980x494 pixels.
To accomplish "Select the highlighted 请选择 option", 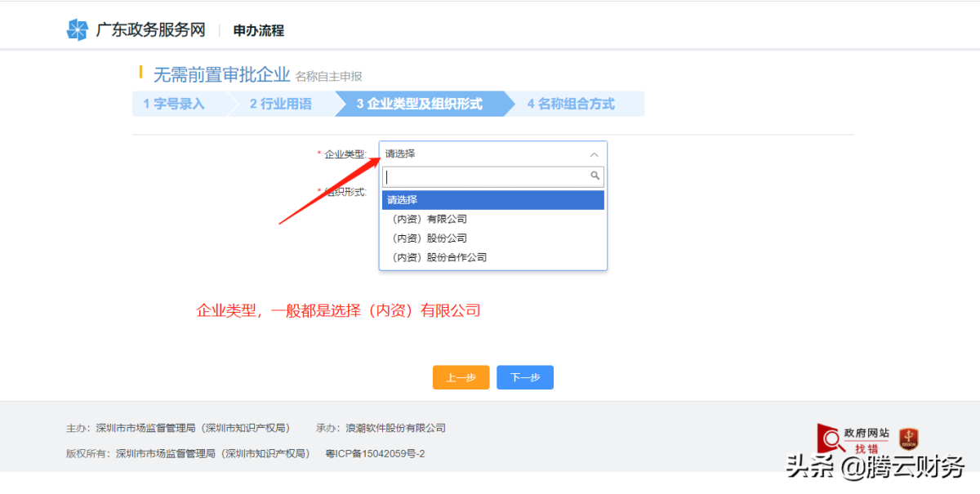I will tap(492, 200).
